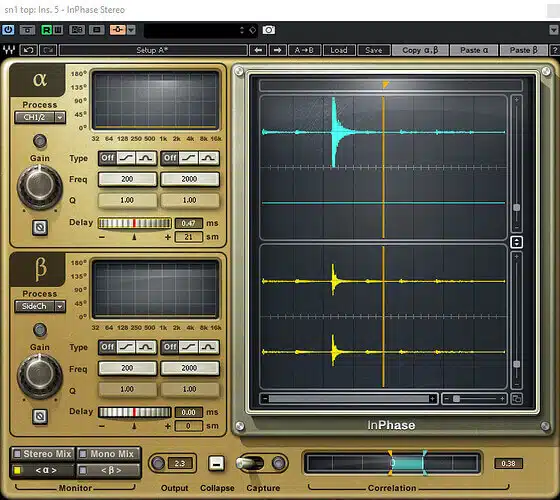Open the Save menu
The image size is (560, 500).
374,50
